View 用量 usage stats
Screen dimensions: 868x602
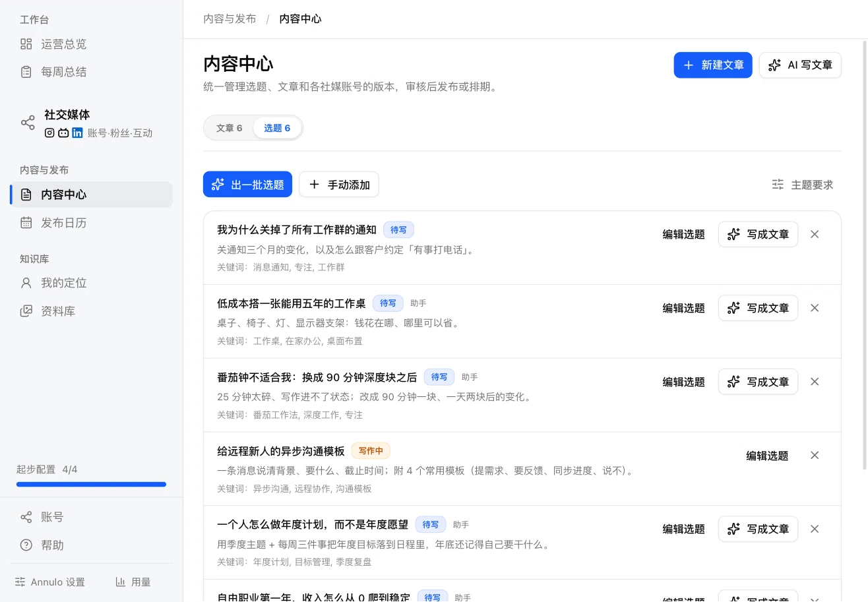133,582
